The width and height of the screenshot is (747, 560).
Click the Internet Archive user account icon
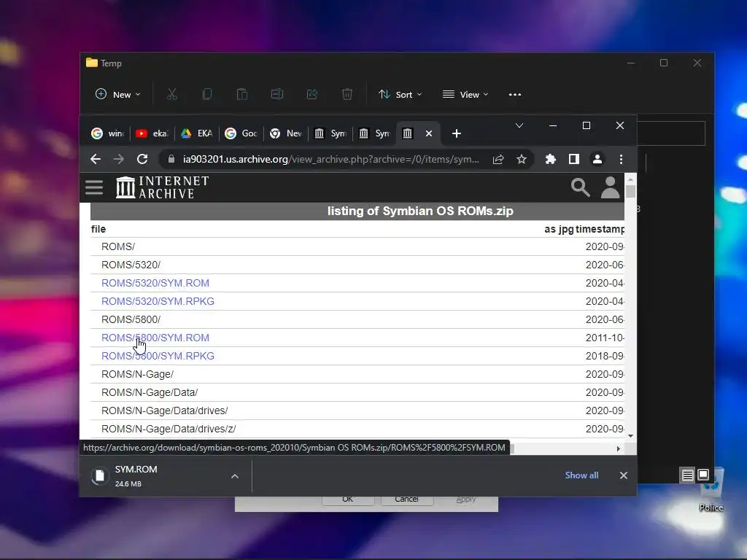(x=611, y=187)
